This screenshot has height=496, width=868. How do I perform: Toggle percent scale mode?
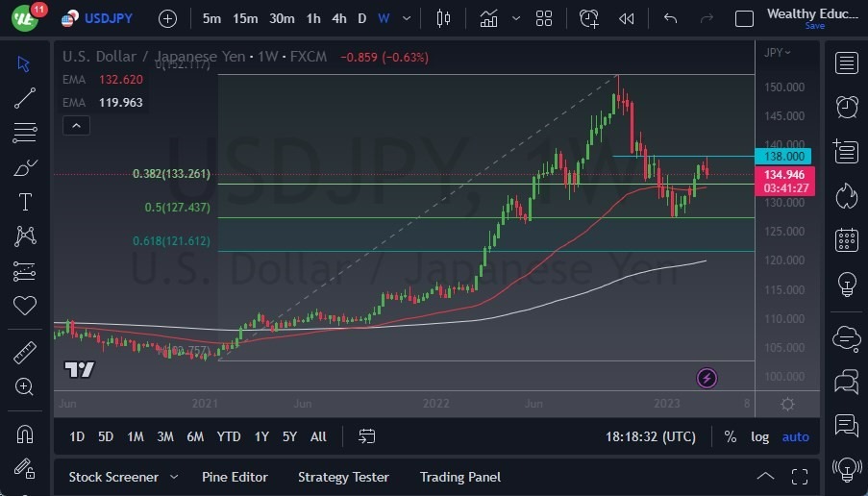731,436
